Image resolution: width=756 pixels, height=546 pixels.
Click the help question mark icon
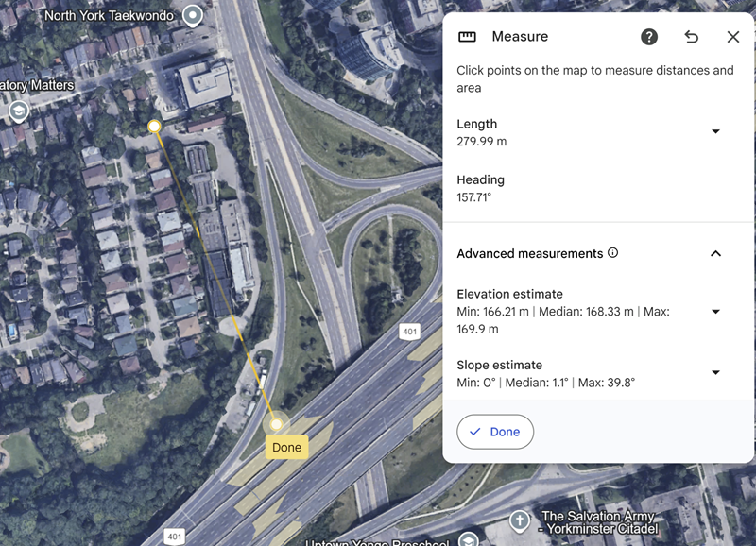(649, 37)
